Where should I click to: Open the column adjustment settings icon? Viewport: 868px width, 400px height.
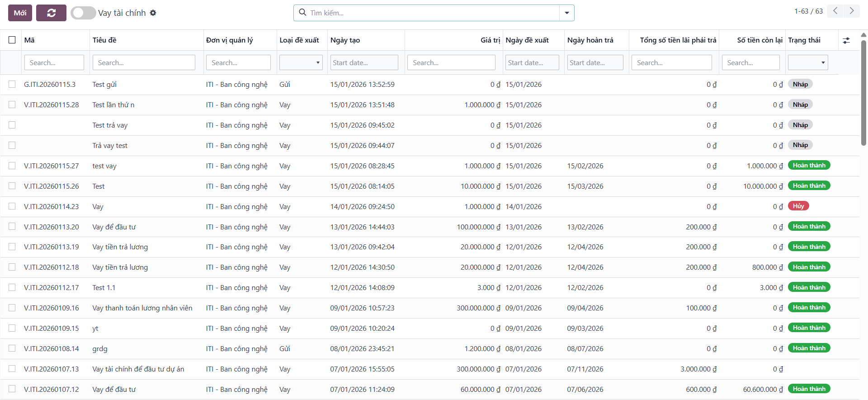pos(846,40)
